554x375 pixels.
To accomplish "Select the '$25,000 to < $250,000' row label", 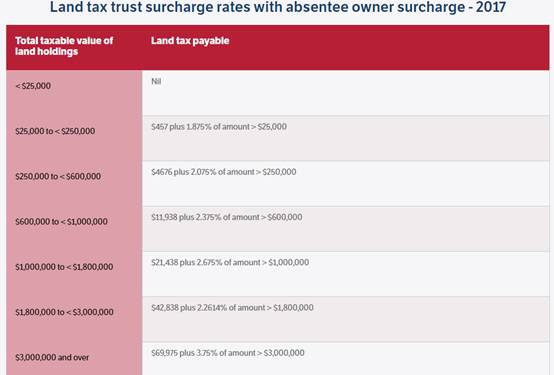I will pos(55,131).
